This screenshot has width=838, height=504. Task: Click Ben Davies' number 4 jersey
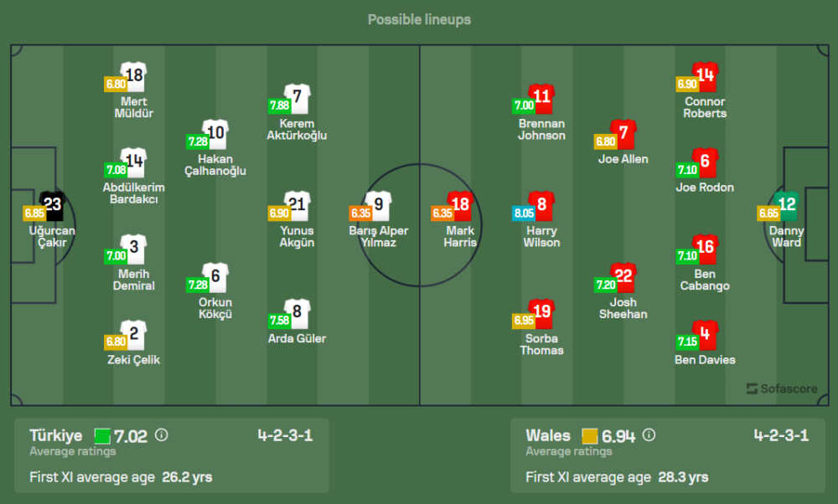coord(705,335)
